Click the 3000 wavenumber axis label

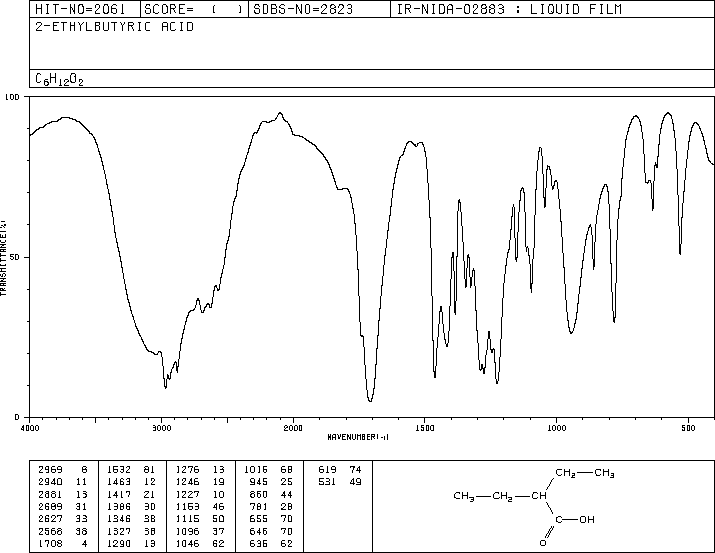coord(161,428)
